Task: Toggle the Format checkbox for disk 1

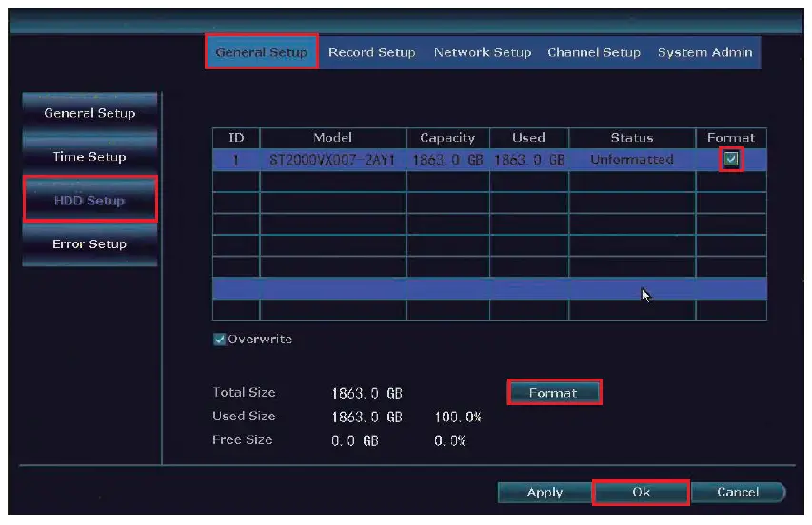Action: pos(730,160)
